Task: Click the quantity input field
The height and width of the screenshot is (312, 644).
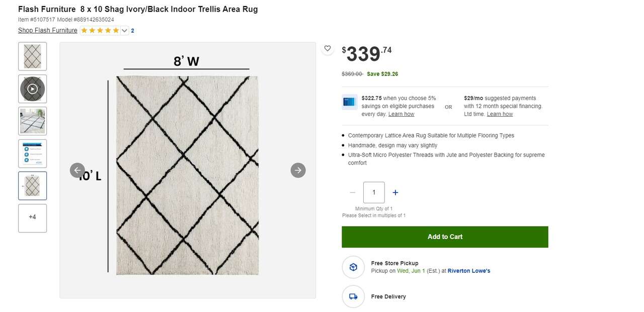Action: tap(374, 192)
